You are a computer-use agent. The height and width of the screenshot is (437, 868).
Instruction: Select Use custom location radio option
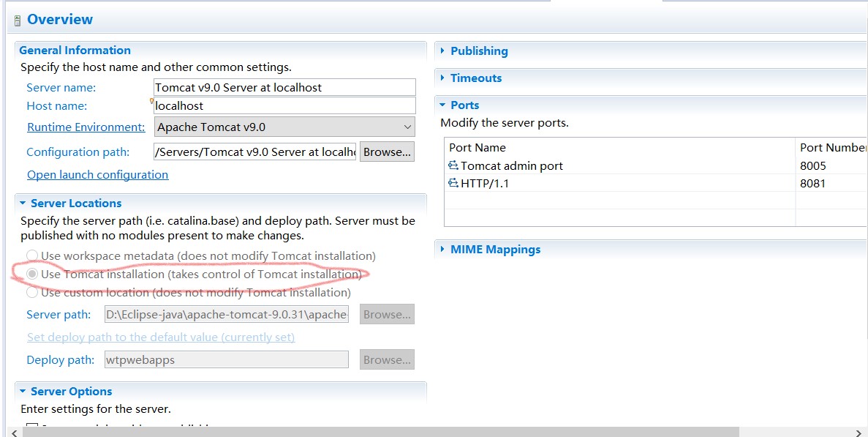(x=32, y=292)
